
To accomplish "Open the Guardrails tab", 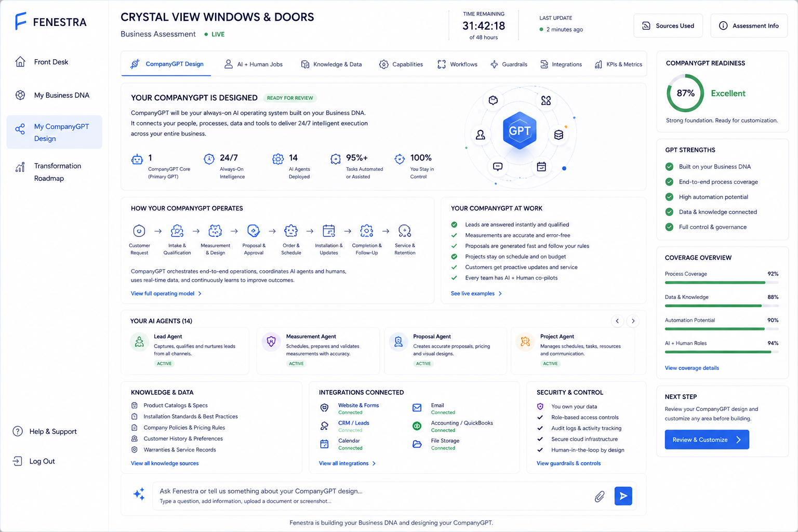I will 509,64.
